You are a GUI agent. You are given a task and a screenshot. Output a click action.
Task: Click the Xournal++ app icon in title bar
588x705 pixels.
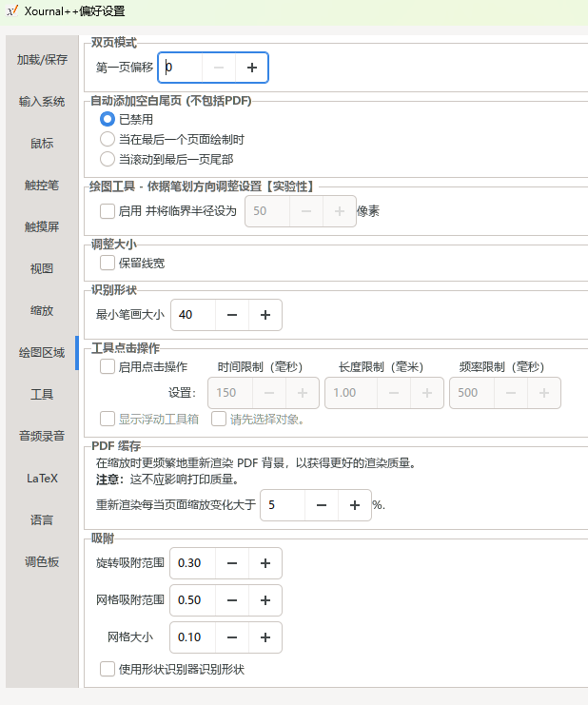(12, 10)
